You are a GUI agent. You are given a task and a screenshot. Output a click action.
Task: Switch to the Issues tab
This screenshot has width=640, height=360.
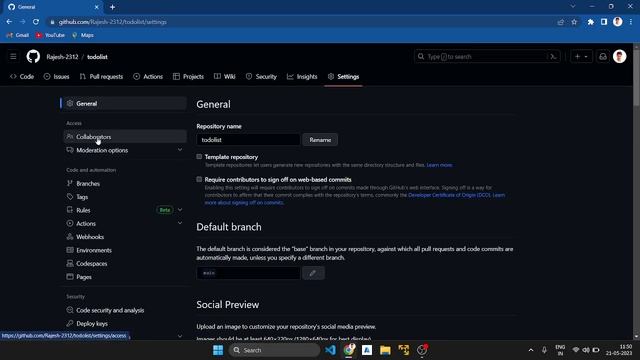coord(57,76)
